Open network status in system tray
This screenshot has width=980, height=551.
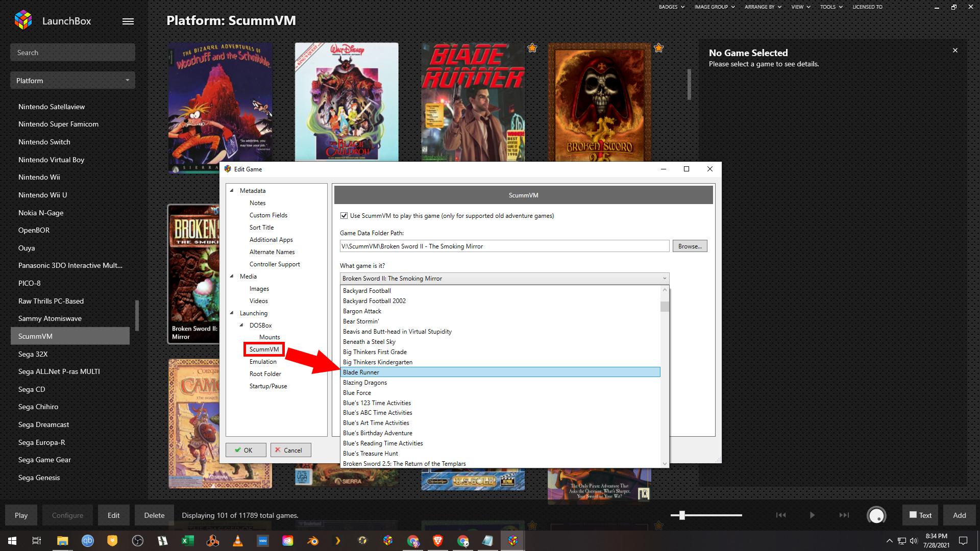pos(902,541)
